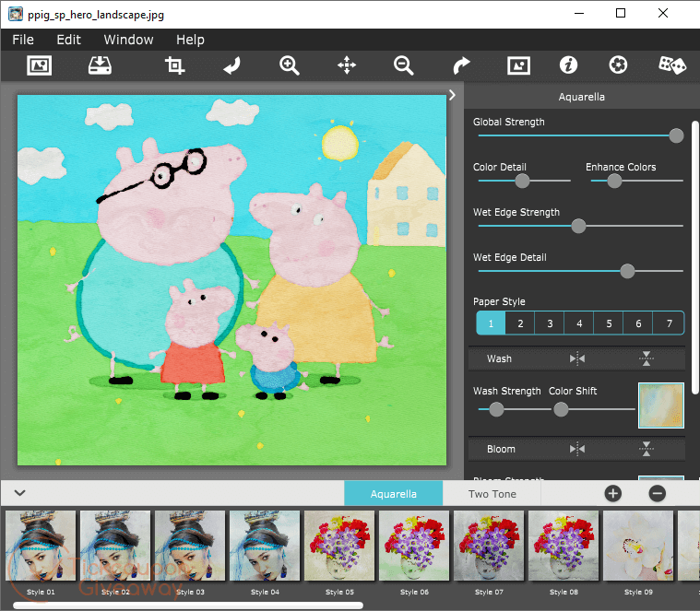
Task: Collapse the right settings panel chevron
Action: click(x=452, y=95)
